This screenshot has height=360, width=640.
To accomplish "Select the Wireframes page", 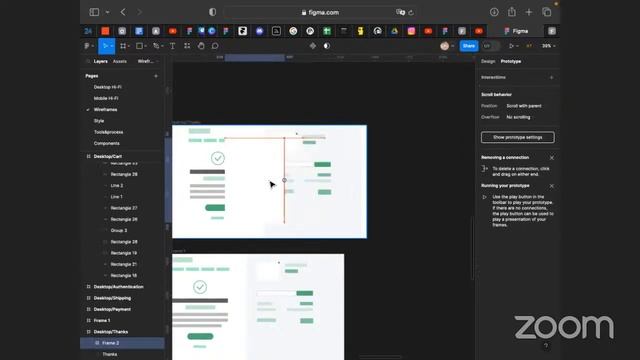I will [105, 109].
